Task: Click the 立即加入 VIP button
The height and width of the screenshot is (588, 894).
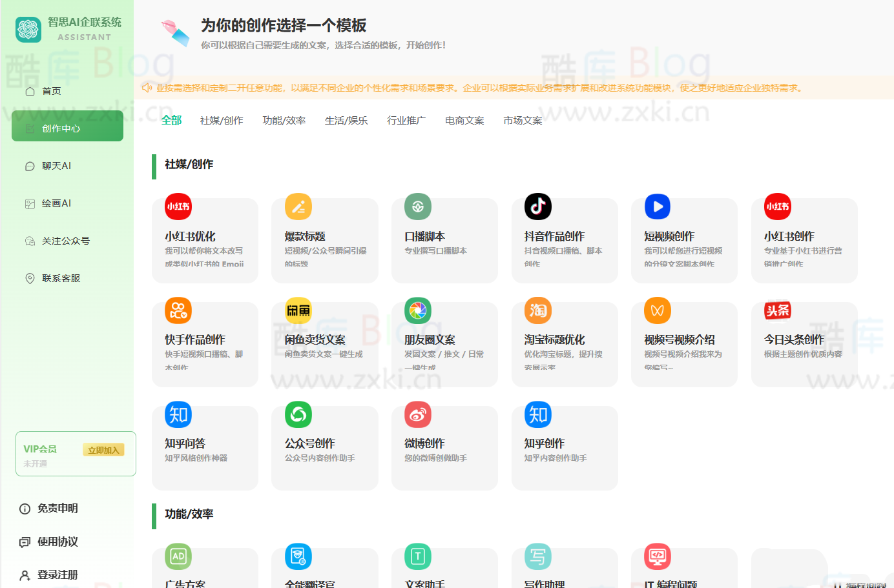Action: pos(103,450)
